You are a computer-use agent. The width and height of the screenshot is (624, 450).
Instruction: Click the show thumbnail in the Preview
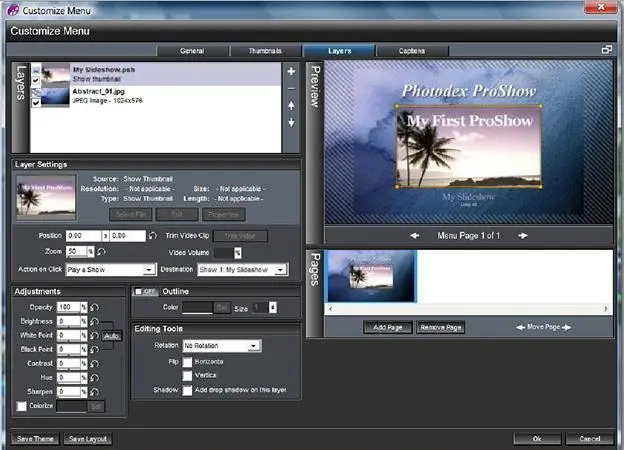point(469,146)
